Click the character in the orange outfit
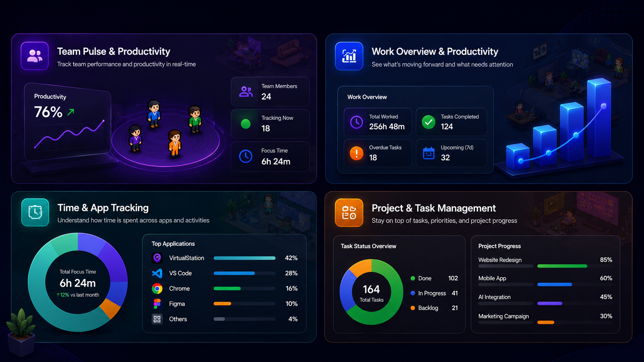The height and width of the screenshot is (362, 644). pyautogui.click(x=174, y=144)
